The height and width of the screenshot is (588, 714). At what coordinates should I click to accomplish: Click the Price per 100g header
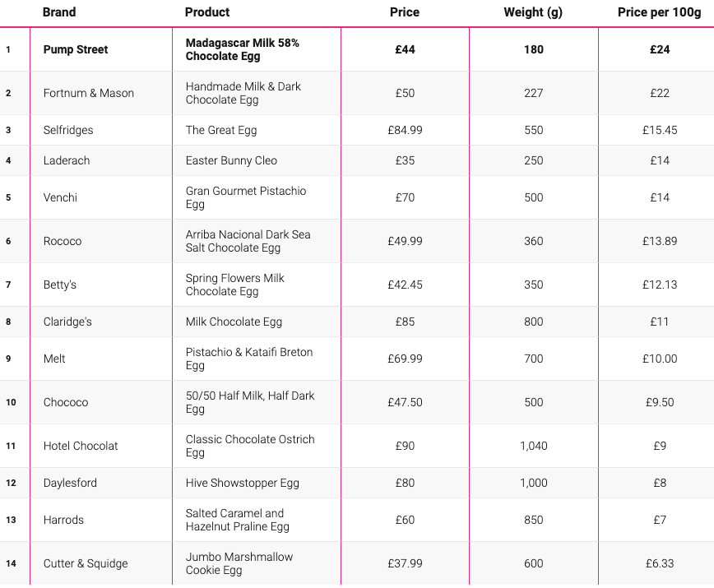(660, 12)
